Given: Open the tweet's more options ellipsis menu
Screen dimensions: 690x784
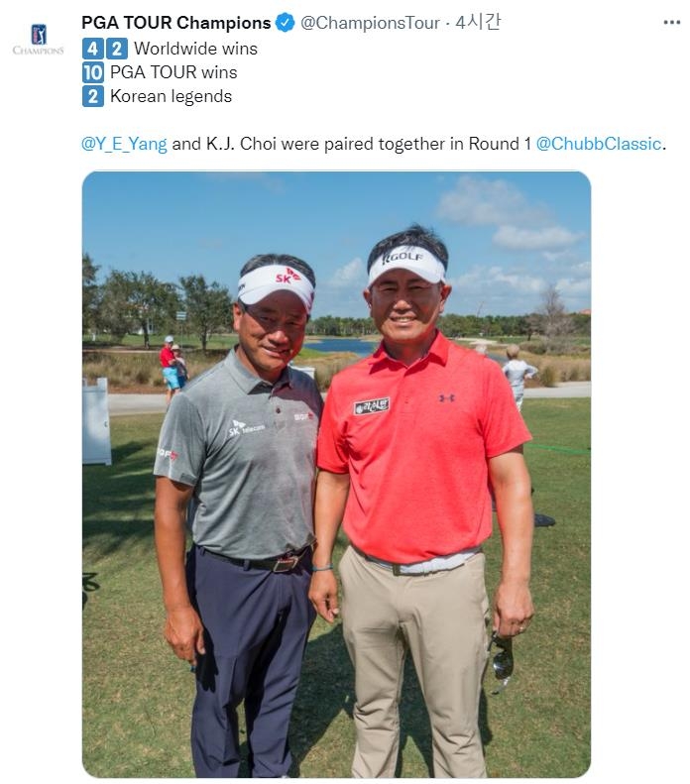Looking at the screenshot, I should (671, 23).
